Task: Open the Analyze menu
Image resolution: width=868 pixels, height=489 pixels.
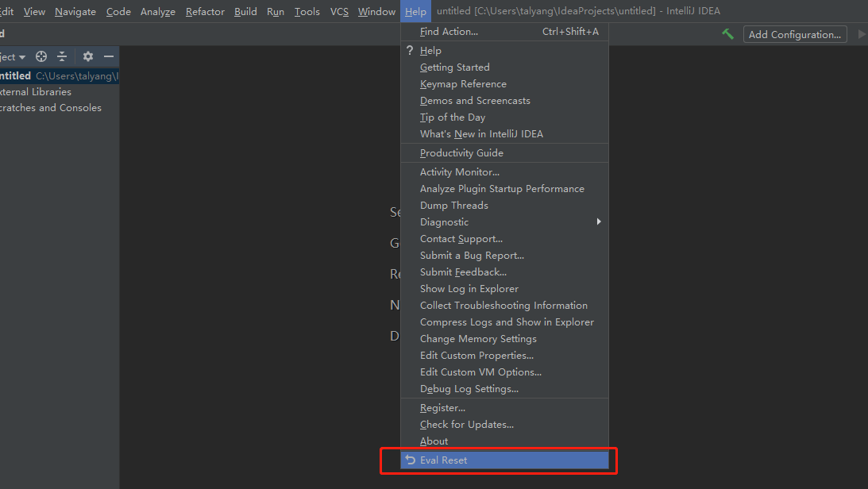Action: coord(158,11)
